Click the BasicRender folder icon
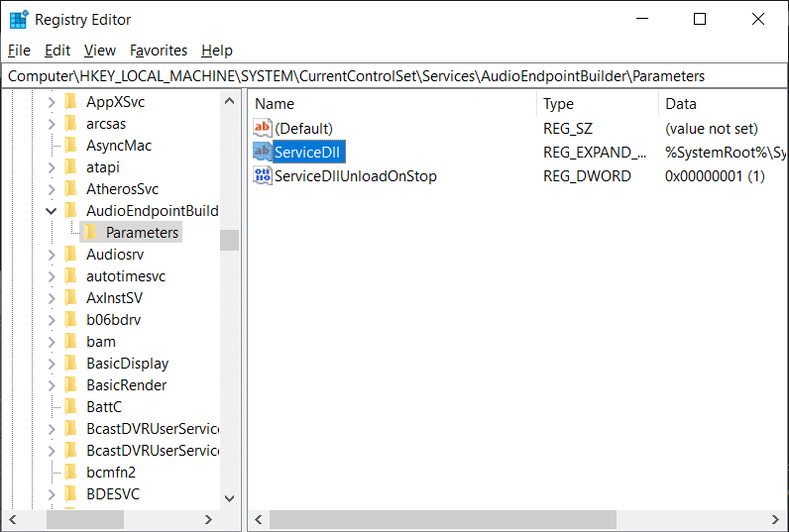 coord(71,384)
